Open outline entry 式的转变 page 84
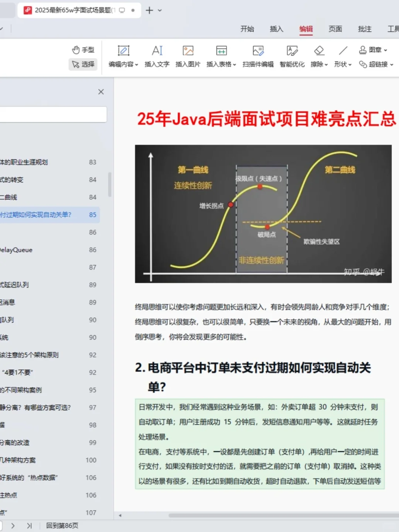Viewport: 399px width, 532px height. pyautogui.click(x=50, y=180)
